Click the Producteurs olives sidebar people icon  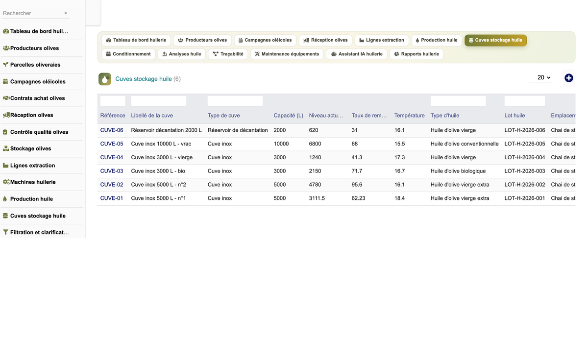tap(6, 48)
